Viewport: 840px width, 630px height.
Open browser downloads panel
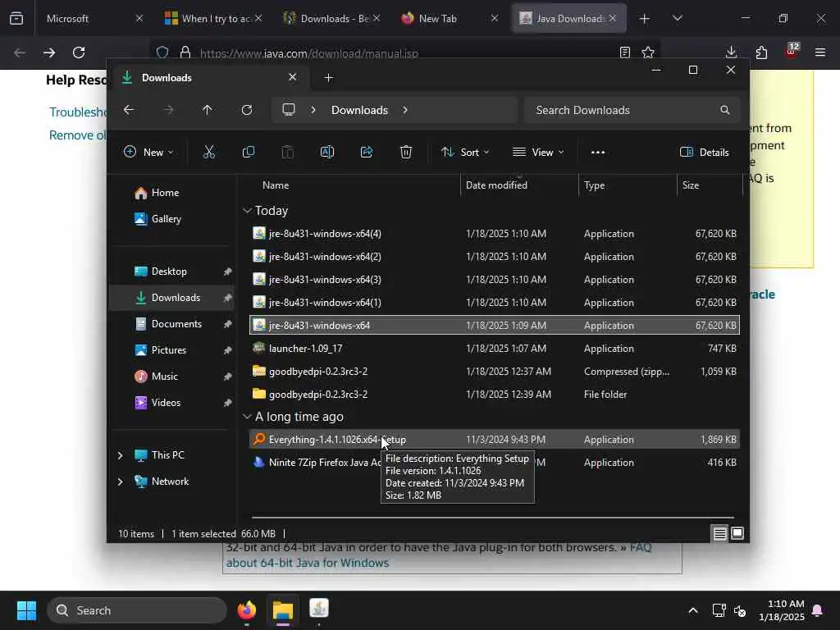[x=731, y=52]
